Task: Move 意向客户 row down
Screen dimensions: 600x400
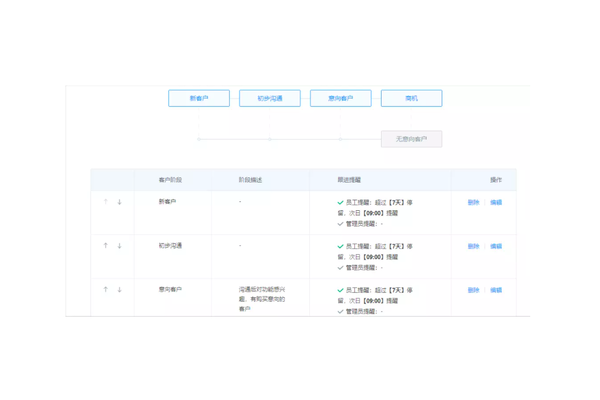Action: pyautogui.click(x=119, y=290)
